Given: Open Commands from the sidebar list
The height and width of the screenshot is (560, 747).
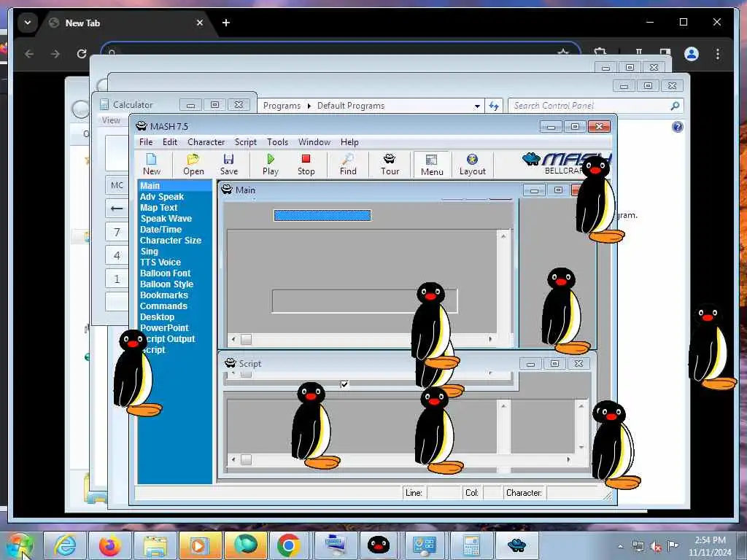Looking at the screenshot, I should pyautogui.click(x=163, y=306).
